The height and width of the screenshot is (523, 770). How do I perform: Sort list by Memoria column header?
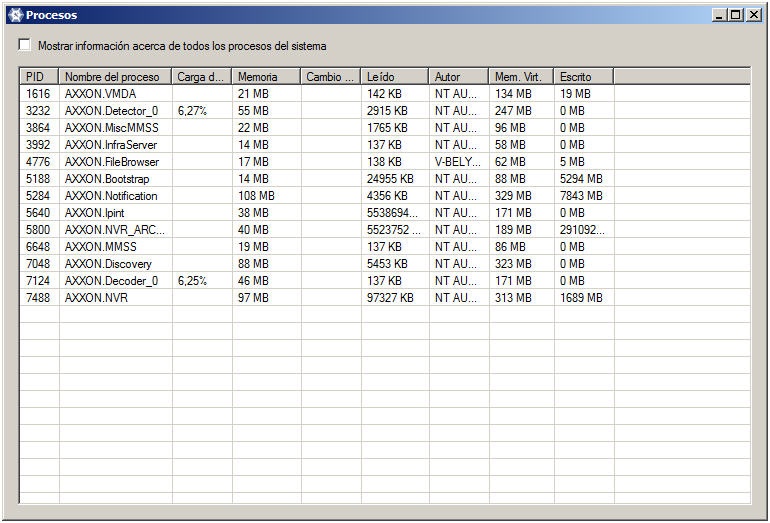point(265,77)
